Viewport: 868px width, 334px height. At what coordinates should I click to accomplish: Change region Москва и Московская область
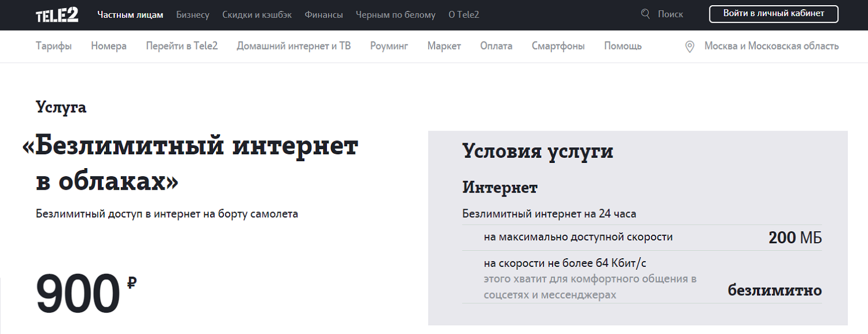[771, 46]
